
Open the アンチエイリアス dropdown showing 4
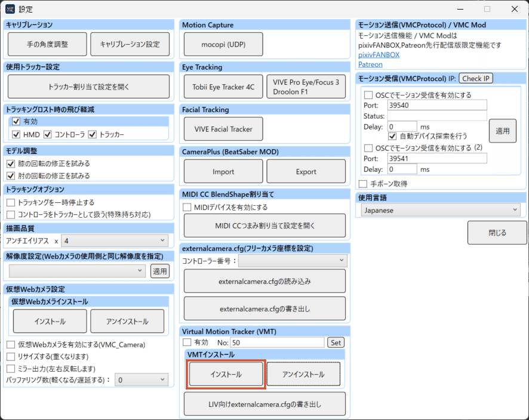pyautogui.click(x=115, y=240)
